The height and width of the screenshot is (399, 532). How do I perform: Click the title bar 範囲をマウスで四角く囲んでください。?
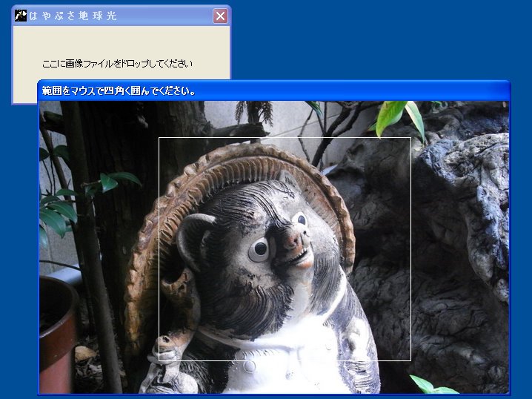point(274,90)
